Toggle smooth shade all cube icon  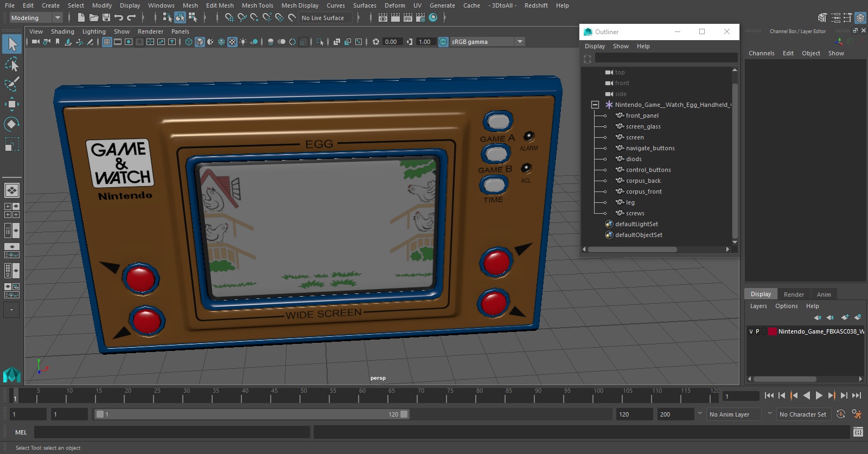(x=200, y=42)
